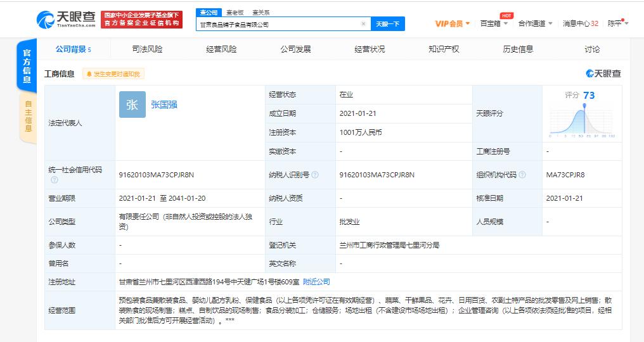Click the TianYanCha logo in 工商信息 header
The height and width of the screenshot is (342, 644).
tap(603, 73)
